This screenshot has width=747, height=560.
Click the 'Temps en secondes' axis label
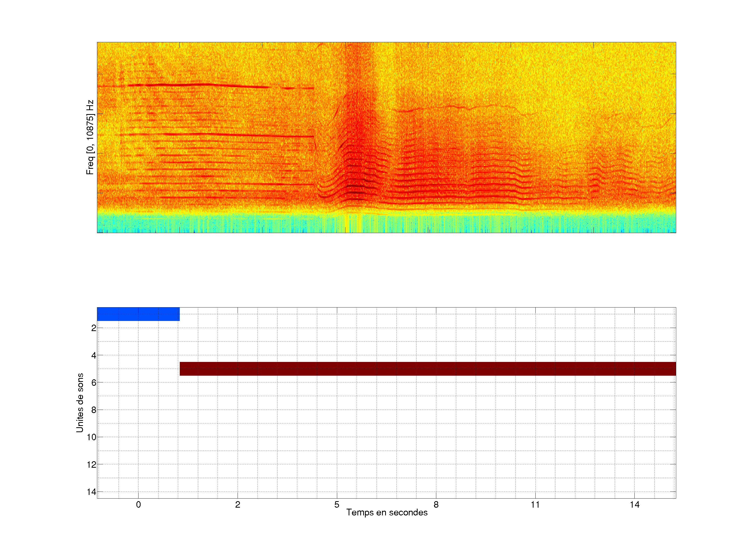point(387,512)
